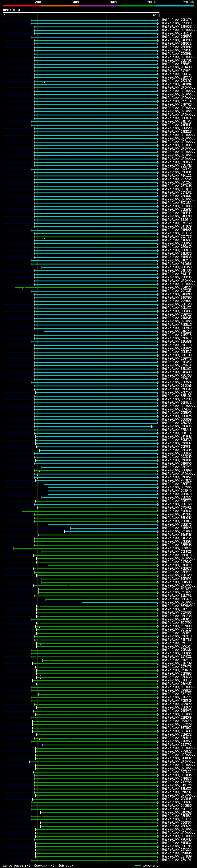Open UniRef100_Q5ZIC4 hit

tap(176, 101)
